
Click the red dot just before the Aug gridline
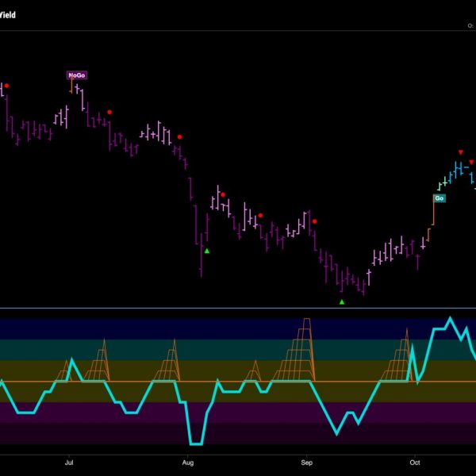coord(180,137)
